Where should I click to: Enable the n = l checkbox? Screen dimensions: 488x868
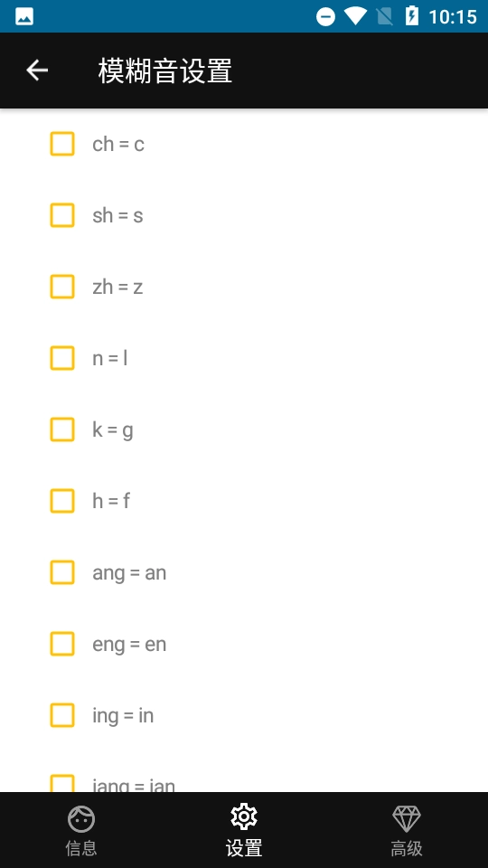click(62, 358)
